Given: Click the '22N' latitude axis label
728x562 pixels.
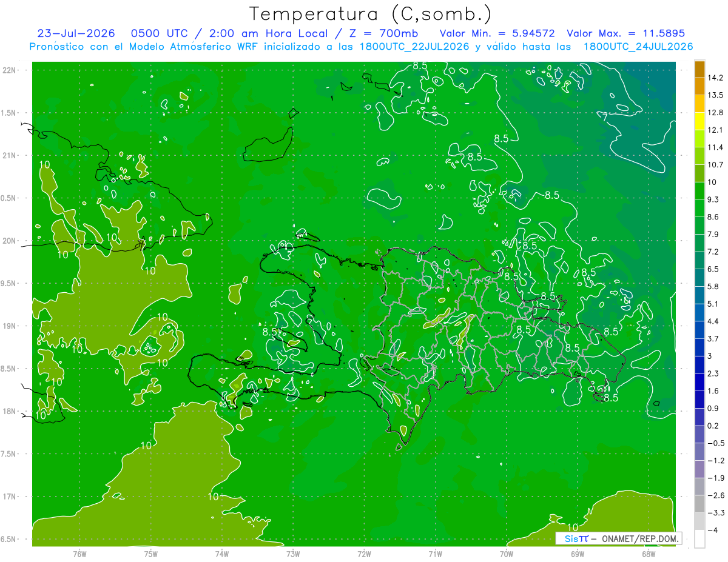Looking at the screenshot, I should (10, 70).
